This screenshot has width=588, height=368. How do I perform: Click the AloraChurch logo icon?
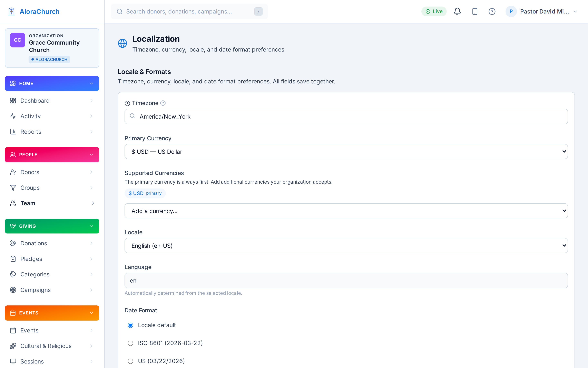11,11
